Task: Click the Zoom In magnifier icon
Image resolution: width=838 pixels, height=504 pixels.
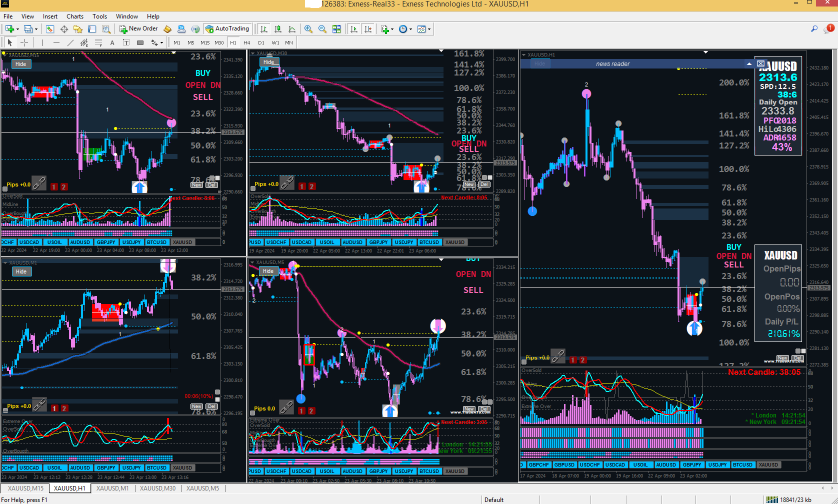Action: point(308,29)
